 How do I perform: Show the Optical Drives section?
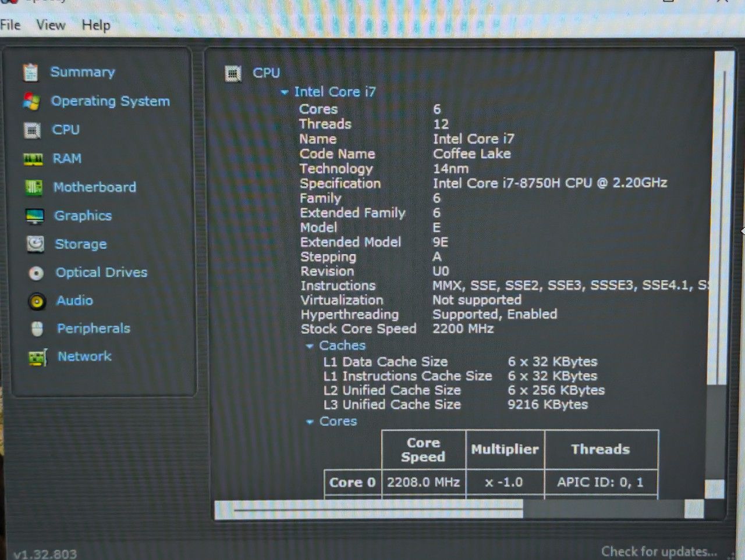point(101,272)
